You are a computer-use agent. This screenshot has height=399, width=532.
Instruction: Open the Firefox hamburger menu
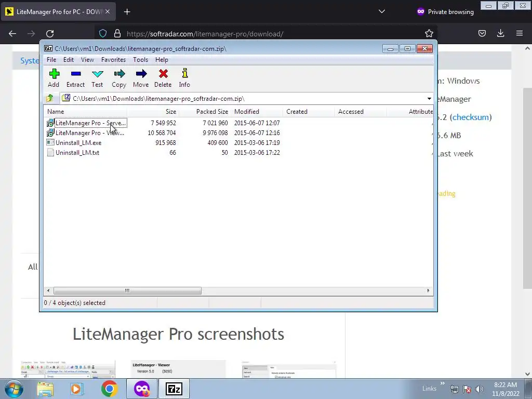tap(520, 34)
